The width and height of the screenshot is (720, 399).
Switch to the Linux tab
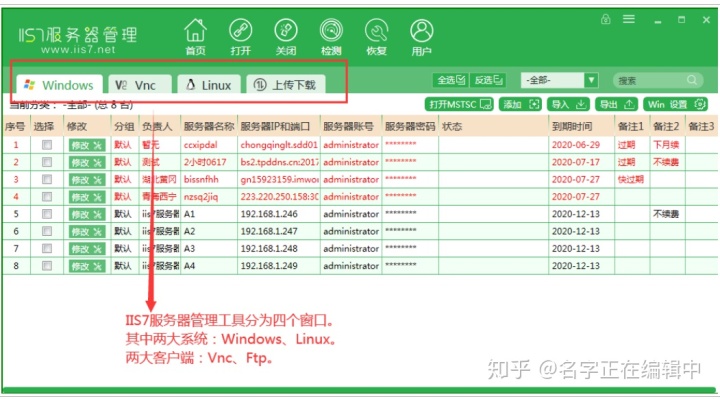209,85
